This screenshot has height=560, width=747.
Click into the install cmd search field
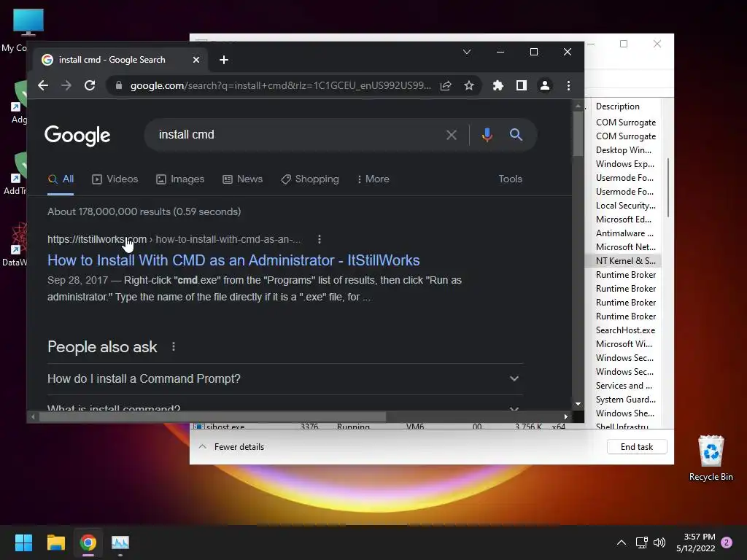[x=295, y=135]
